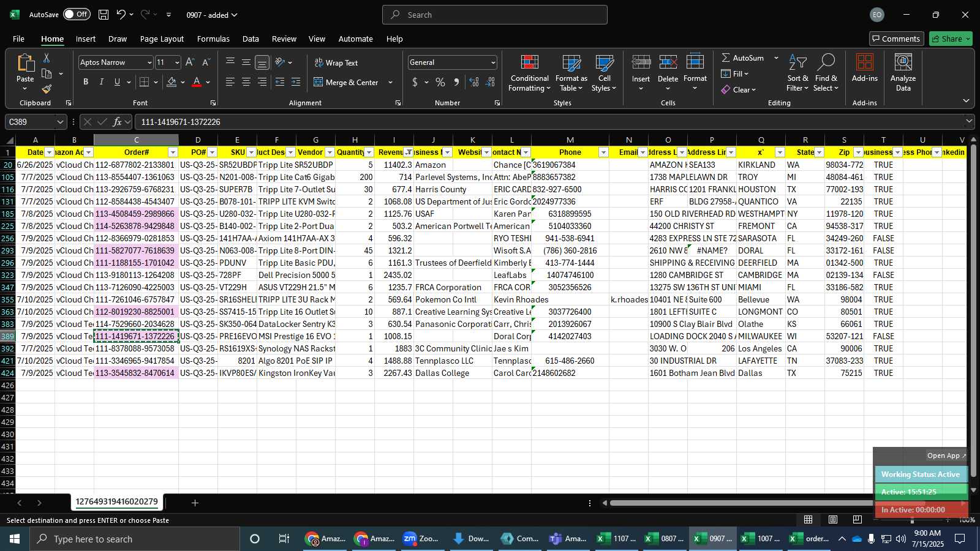Increase font size with larger A icon
Image resolution: width=980 pixels, height=551 pixels.
coord(190,62)
